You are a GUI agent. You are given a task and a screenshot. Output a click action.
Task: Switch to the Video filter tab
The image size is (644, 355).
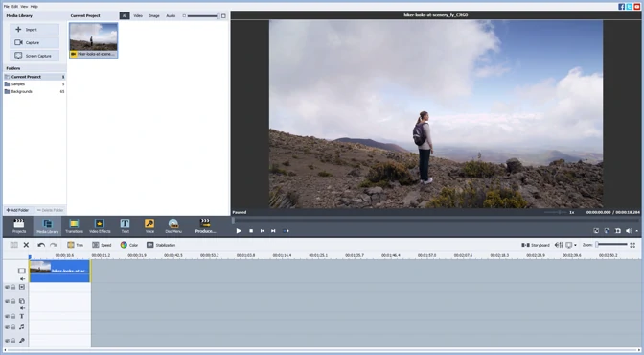[138, 15]
